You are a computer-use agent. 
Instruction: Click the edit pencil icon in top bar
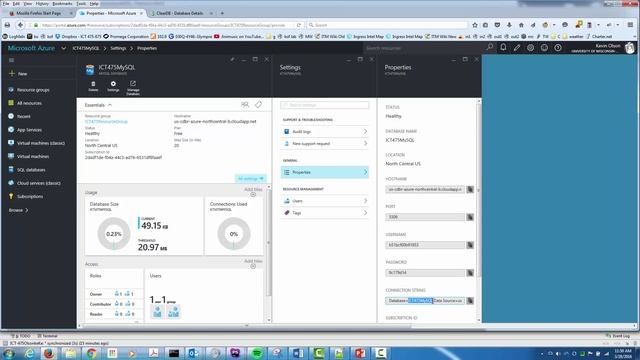click(x=517, y=48)
